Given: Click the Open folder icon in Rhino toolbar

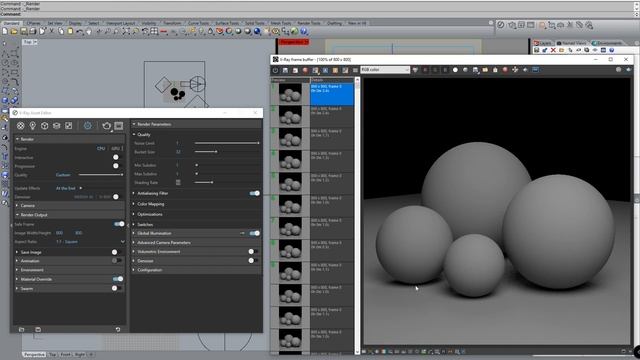Looking at the screenshot, I should [x=14, y=31].
